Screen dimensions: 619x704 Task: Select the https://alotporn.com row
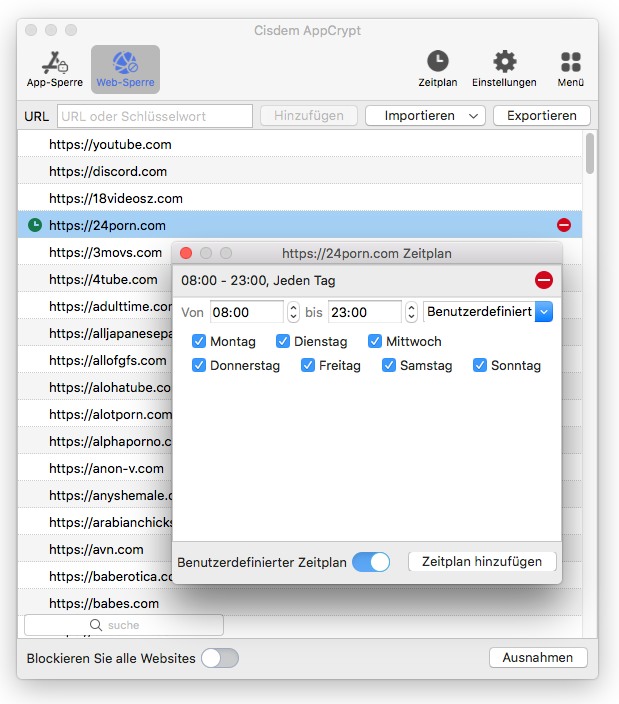(x=95, y=414)
